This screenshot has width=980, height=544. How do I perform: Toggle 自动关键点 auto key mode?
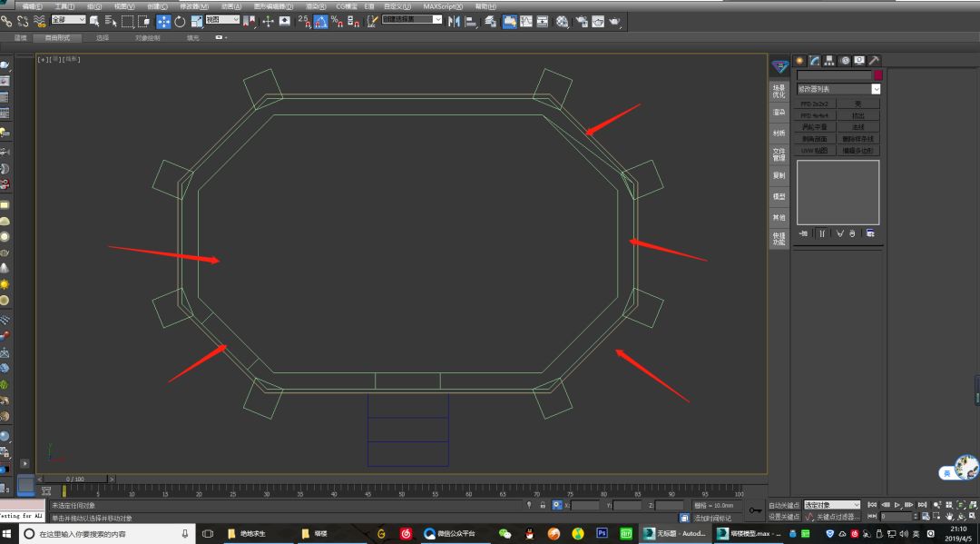pos(784,505)
